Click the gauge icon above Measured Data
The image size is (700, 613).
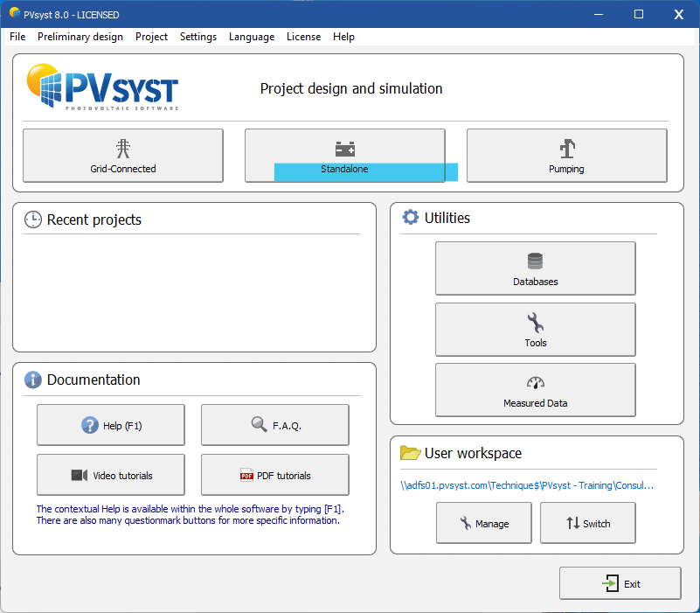click(x=535, y=383)
